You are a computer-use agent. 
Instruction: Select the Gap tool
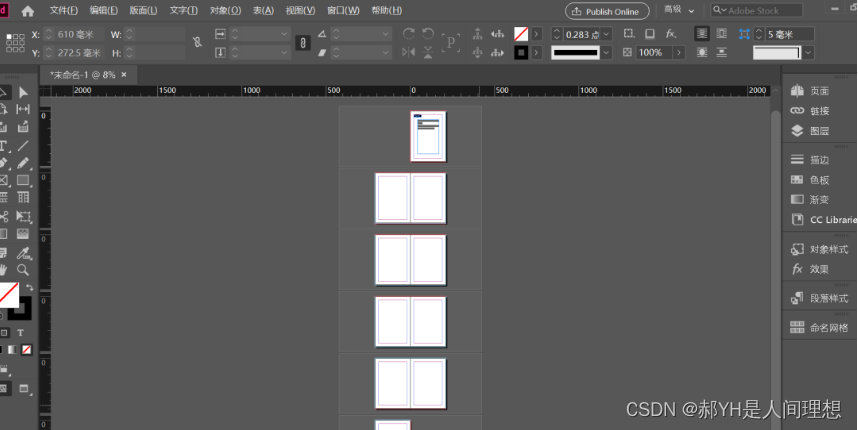(x=23, y=109)
